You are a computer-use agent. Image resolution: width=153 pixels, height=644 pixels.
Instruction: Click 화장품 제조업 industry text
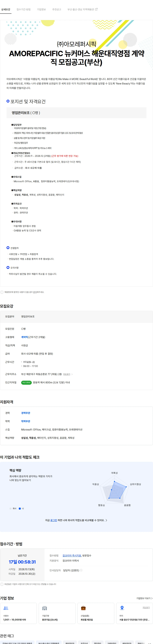[87, 620]
